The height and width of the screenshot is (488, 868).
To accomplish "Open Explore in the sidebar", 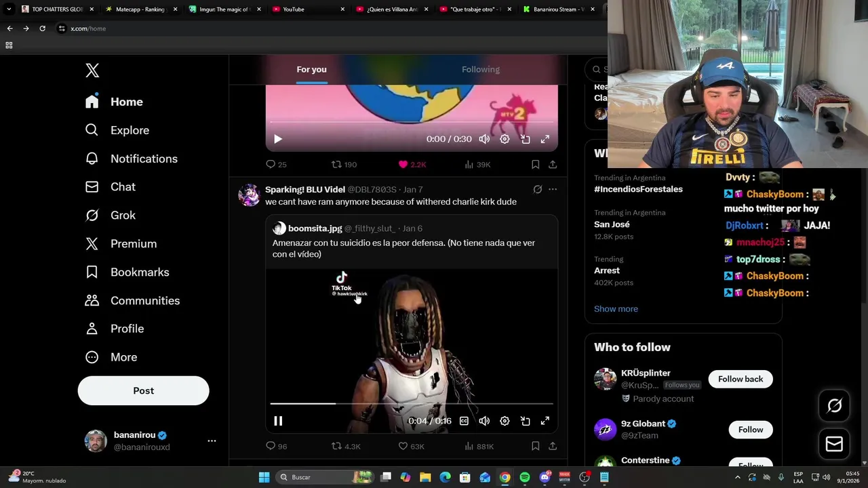I will coord(117,130).
